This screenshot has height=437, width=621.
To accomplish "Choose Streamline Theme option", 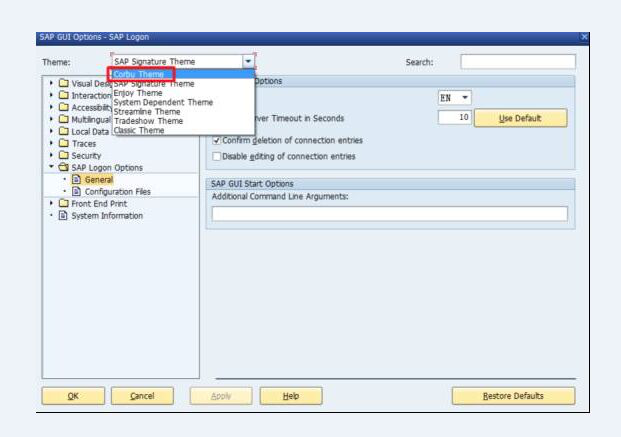I will (183, 112).
